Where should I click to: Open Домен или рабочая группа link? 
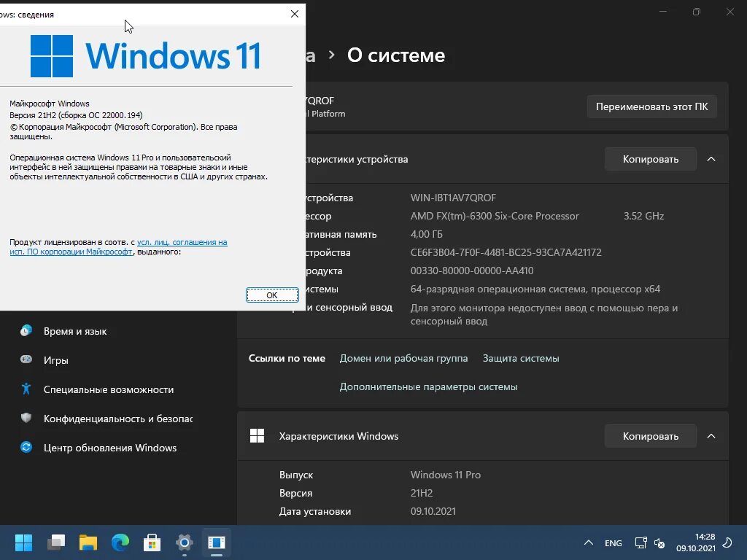pyautogui.click(x=403, y=358)
